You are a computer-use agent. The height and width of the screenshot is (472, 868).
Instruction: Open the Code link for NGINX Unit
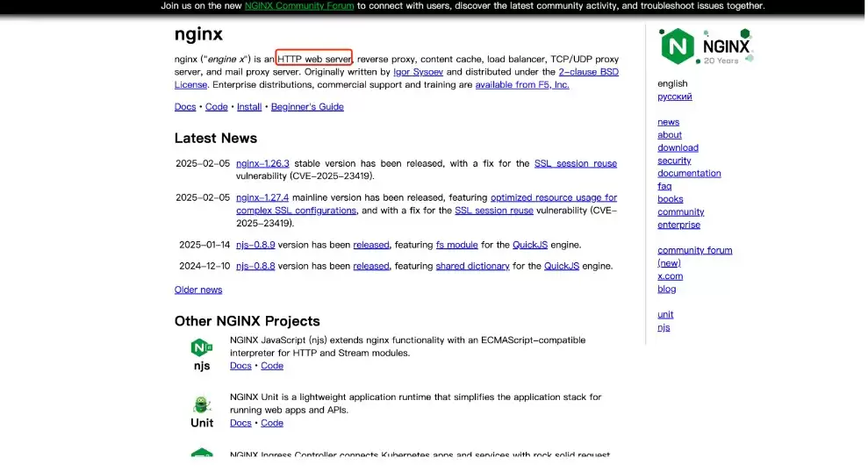click(x=272, y=423)
